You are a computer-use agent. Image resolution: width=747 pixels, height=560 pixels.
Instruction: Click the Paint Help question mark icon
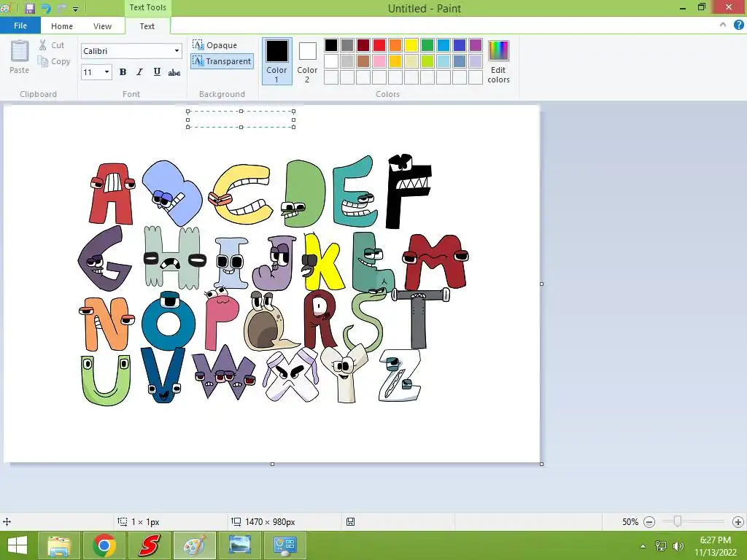738,26
